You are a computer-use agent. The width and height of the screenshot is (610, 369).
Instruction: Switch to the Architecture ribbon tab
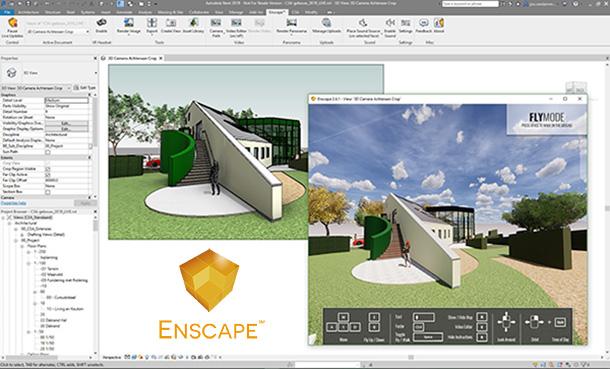(x=28, y=12)
